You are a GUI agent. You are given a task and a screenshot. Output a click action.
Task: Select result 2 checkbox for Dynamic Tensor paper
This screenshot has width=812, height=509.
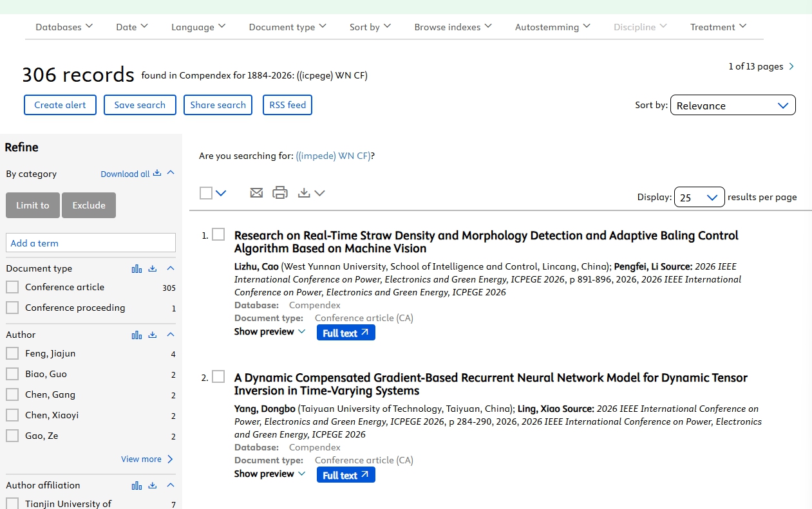(218, 376)
